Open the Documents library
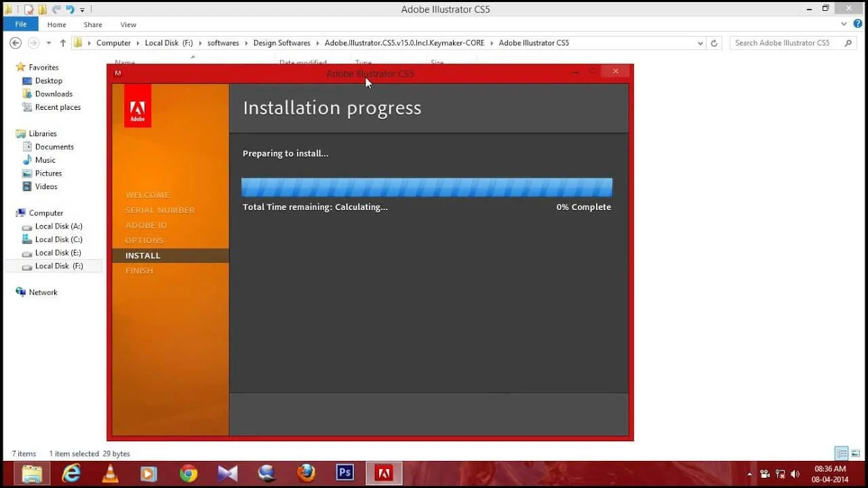Image resolution: width=868 pixels, height=488 pixels. point(54,146)
